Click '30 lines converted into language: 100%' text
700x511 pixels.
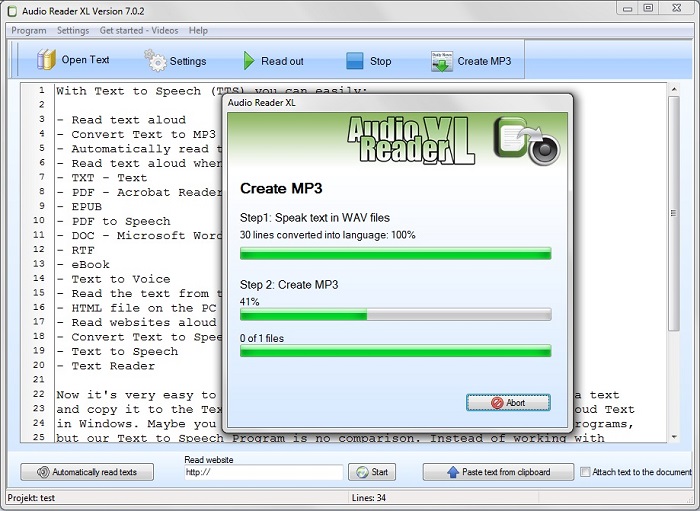pyautogui.click(x=328, y=235)
